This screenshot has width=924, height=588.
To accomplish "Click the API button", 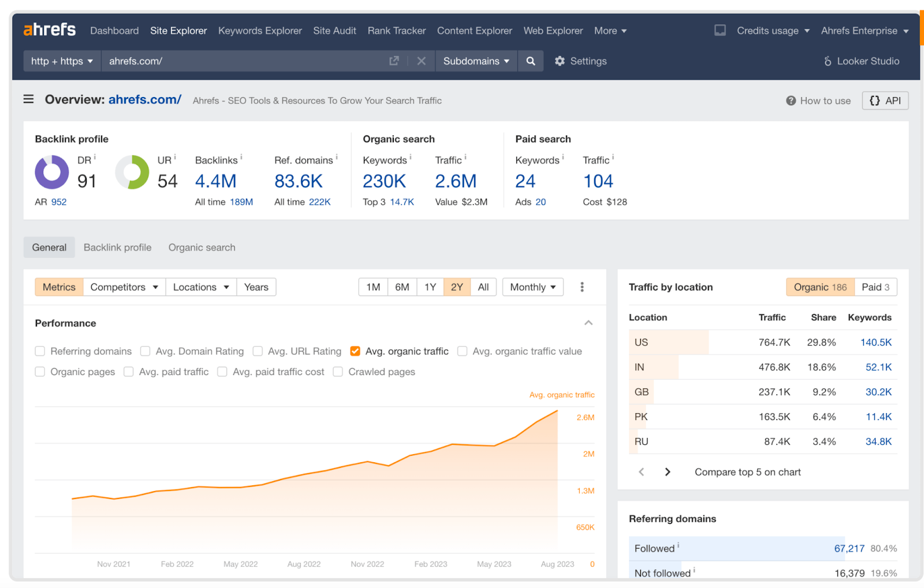I will 885,100.
